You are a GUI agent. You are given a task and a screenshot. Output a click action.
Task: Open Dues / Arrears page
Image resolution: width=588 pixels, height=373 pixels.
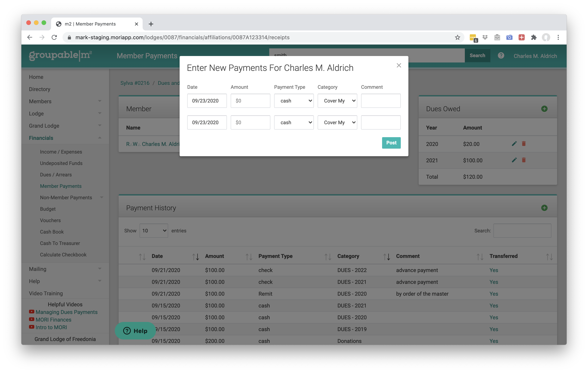tap(56, 175)
